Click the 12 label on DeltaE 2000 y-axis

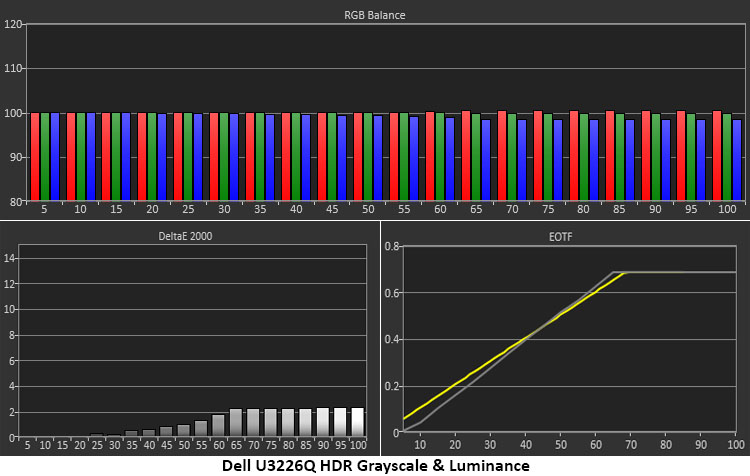[x=9, y=284]
